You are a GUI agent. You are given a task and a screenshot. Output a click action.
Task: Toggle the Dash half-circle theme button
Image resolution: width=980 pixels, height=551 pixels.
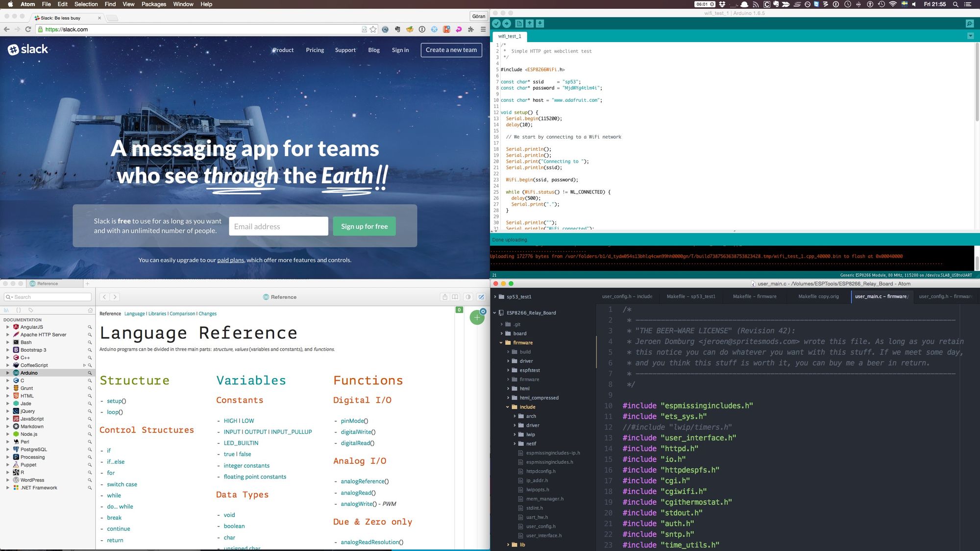click(x=468, y=297)
